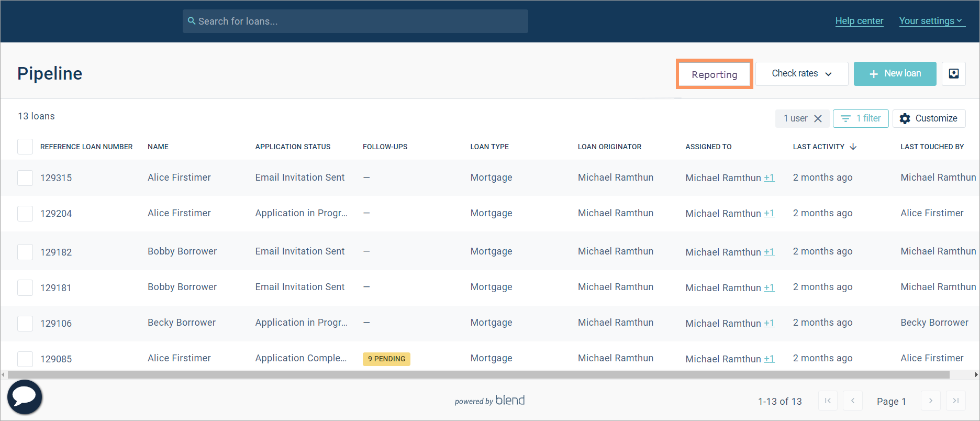Check the box for loan 129106
The image size is (980, 421).
(x=25, y=323)
